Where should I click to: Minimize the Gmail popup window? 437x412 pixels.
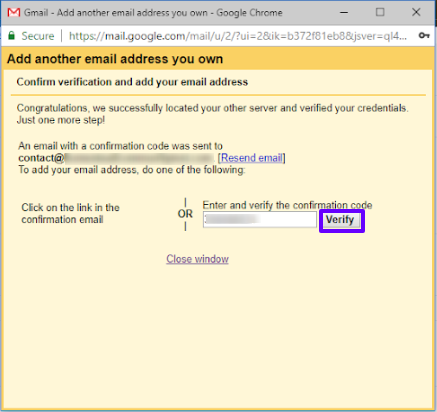[344, 13]
